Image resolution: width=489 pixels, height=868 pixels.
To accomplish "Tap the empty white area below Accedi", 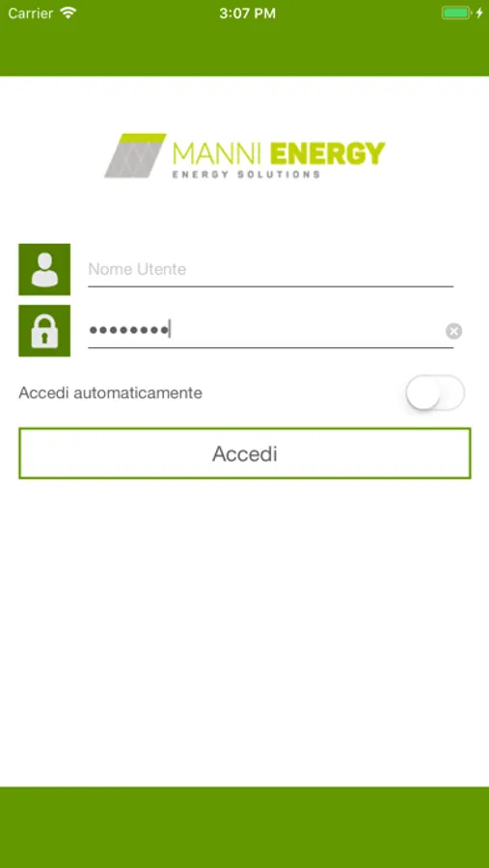I will click(244, 631).
